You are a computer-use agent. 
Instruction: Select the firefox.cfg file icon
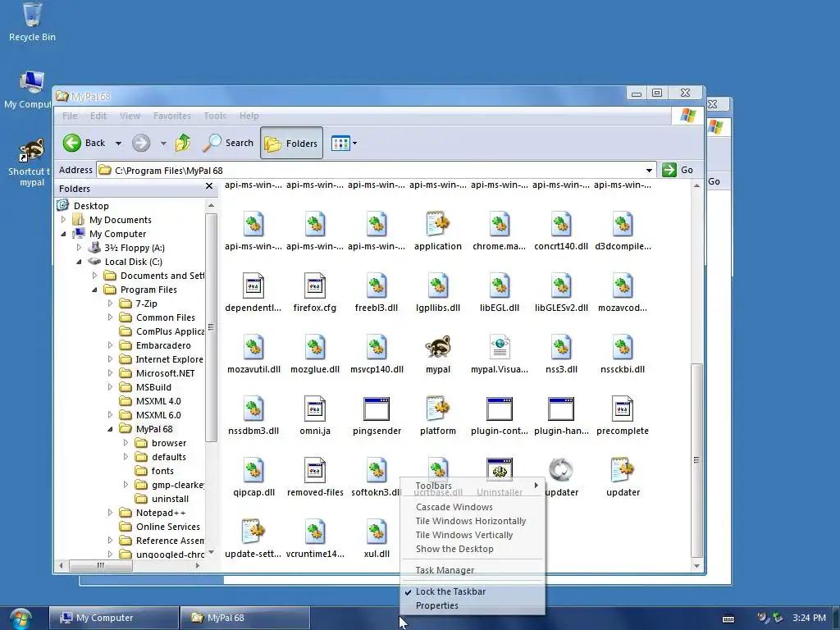314,286
